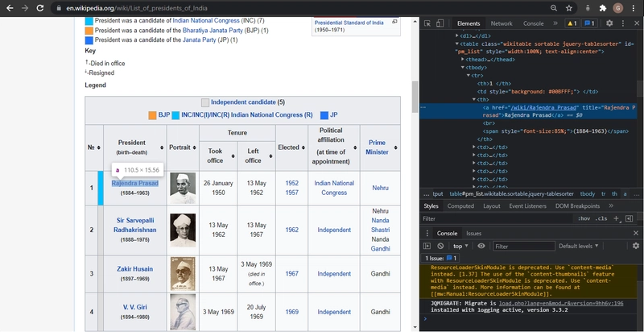644x332 pixels.
Task: Open the Chrome three-dot menu
Action: 634,8
